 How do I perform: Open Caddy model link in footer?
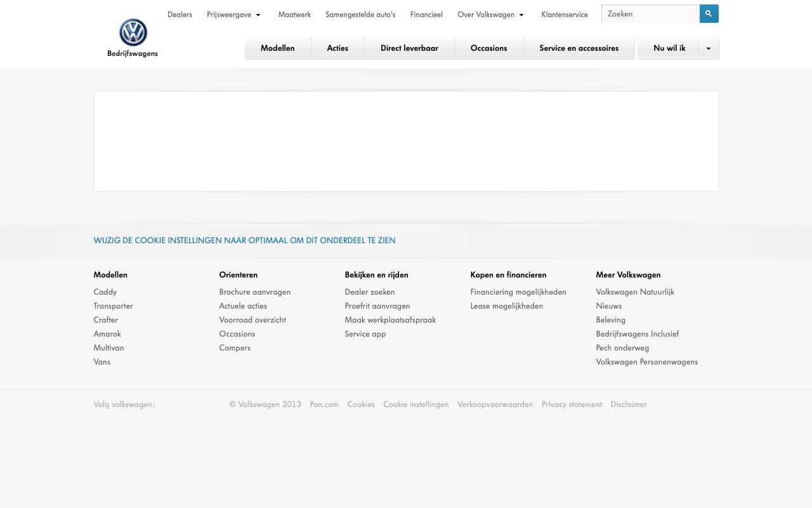tap(105, 292)
